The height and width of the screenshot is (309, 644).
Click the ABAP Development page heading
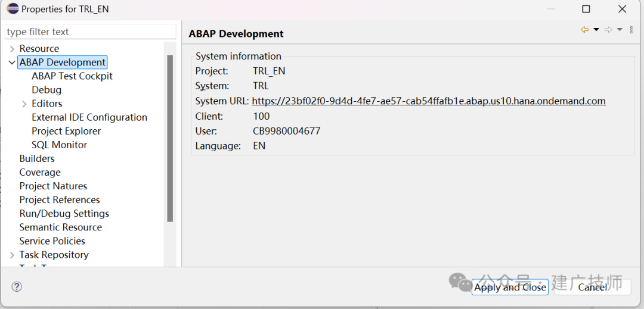pyautogui.click(x=236, y=33)
